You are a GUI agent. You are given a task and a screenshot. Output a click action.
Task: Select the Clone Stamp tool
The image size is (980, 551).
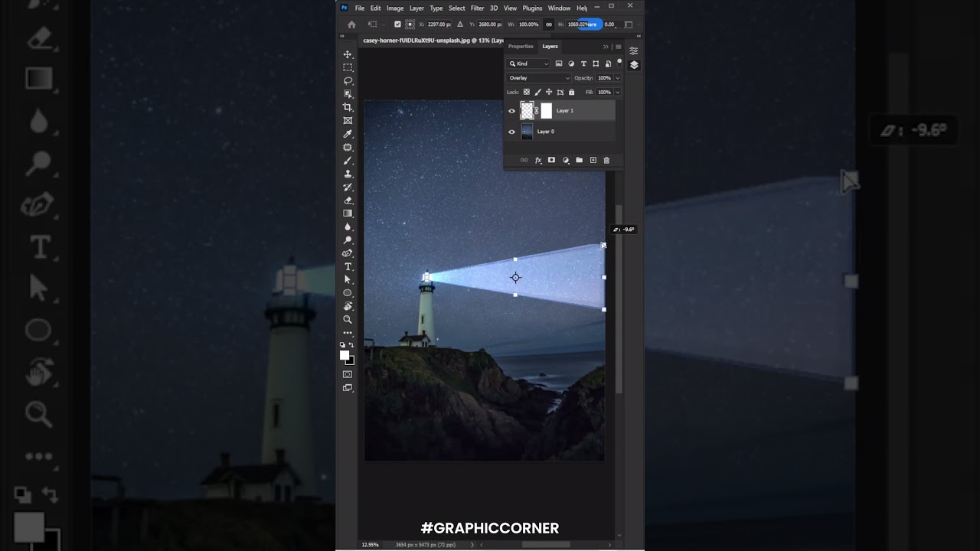coord(348,174)
